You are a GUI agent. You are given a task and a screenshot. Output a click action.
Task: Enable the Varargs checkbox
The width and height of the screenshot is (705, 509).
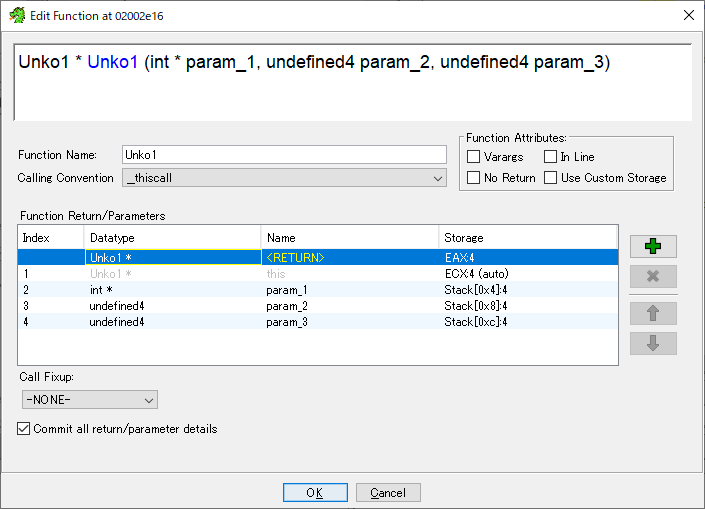473,156
